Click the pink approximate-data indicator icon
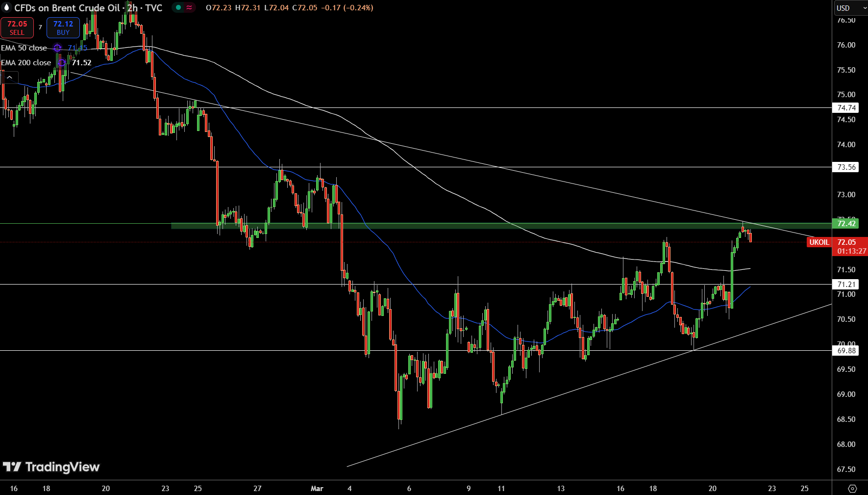The image size is (868, 495). click(189, 7)
